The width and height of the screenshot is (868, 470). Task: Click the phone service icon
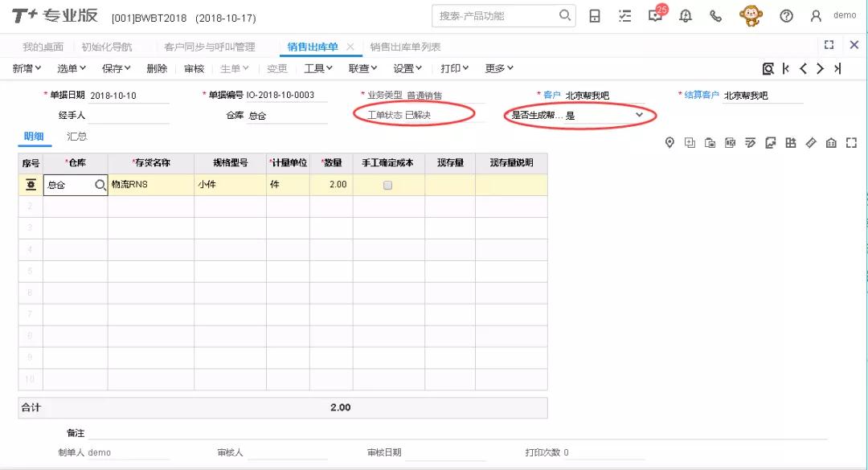(716, 16)
